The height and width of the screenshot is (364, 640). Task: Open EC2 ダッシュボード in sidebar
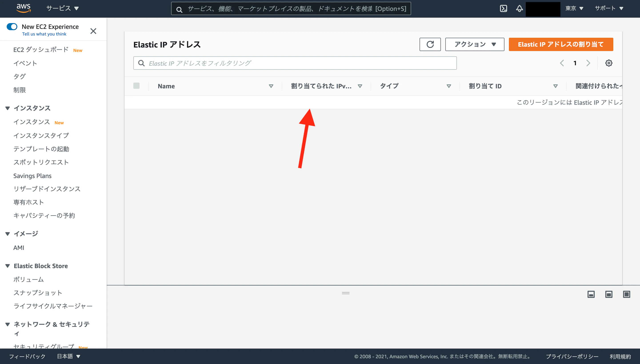pyautogui.click(x=41, y=50)
